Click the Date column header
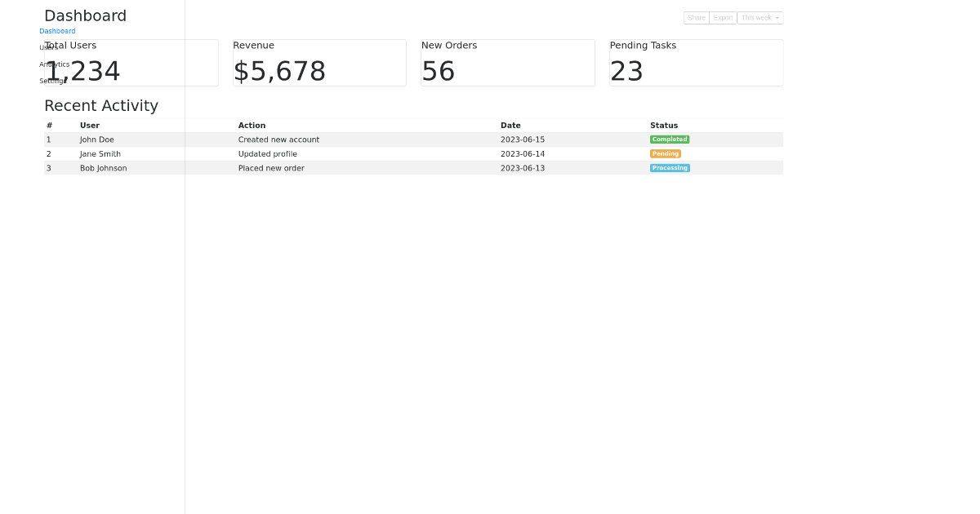The width and height of the screenshot is (980, 514). 510,126
